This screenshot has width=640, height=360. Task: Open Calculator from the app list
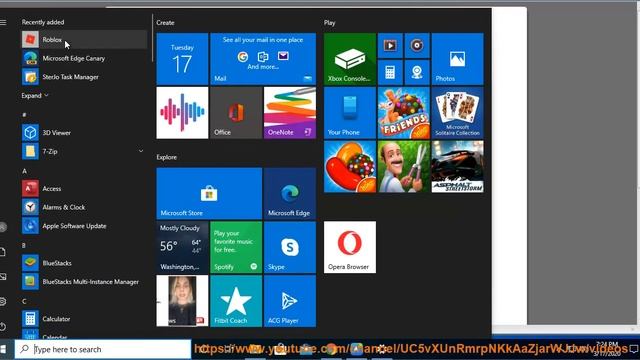coord(84,319)
